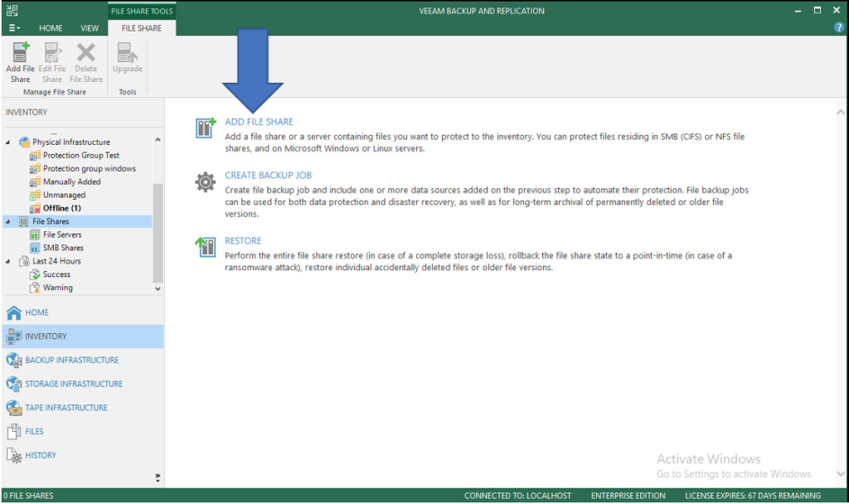The height and width of the screenshot is (504, 849).
Task: Collapse the Physical Infrastructure tree node
Action: [x=7, y=143]
